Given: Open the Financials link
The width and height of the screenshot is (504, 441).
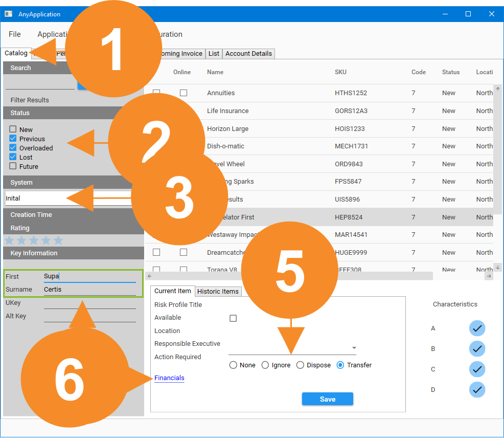Looking at the screenshot, I should click(169, 378).
